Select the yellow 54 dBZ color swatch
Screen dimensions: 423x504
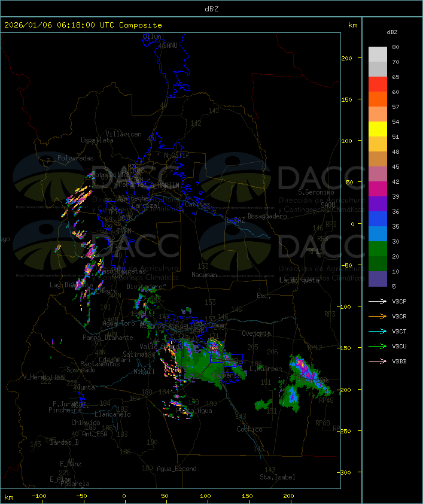(378, 129)
